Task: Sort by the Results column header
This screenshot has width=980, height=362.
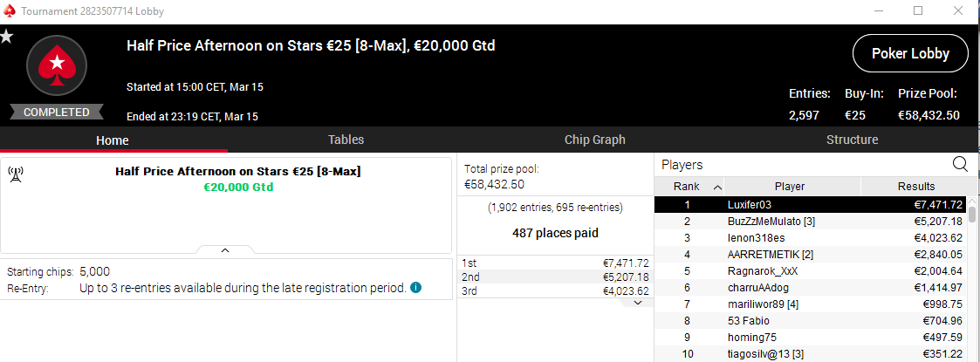Action: 915,187
